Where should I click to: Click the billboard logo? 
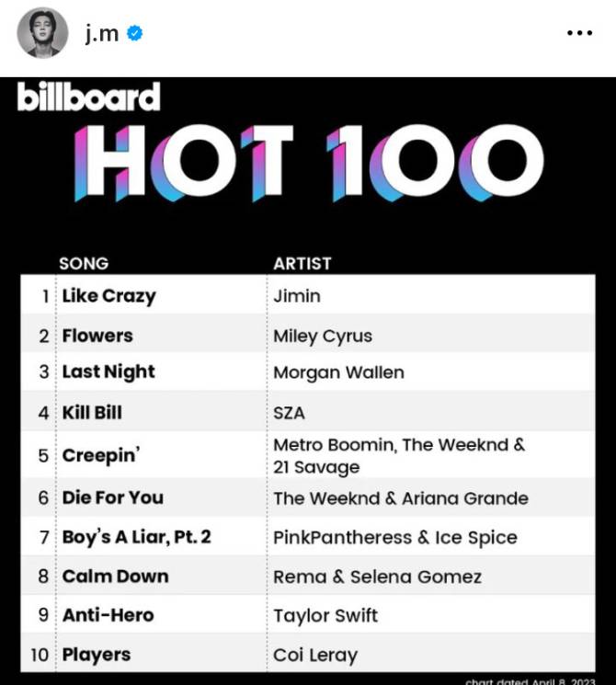pos(88,97)
